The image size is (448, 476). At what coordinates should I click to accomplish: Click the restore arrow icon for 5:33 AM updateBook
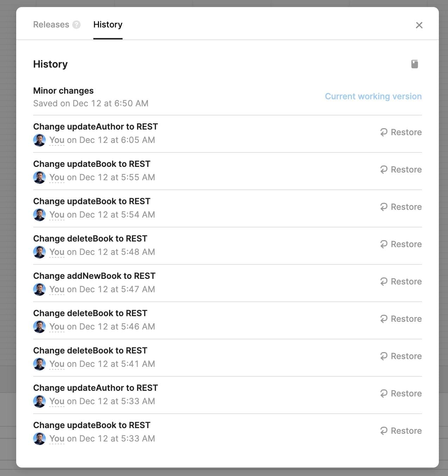click(x=384, y=431)
